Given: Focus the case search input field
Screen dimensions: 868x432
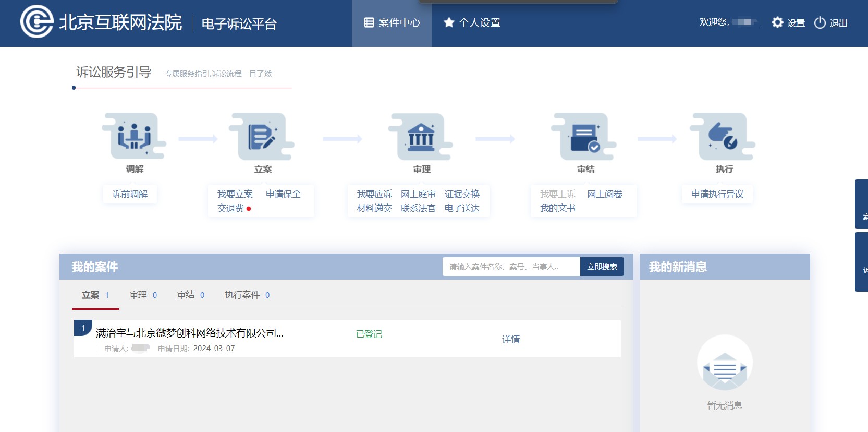Looking at the screenshot, I should point(510,267).
